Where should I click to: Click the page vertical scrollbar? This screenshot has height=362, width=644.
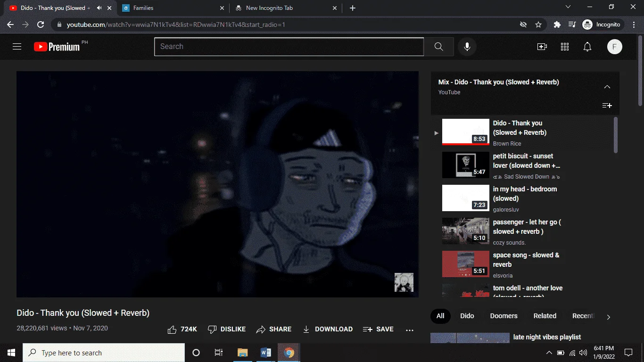tap(640, 70)
